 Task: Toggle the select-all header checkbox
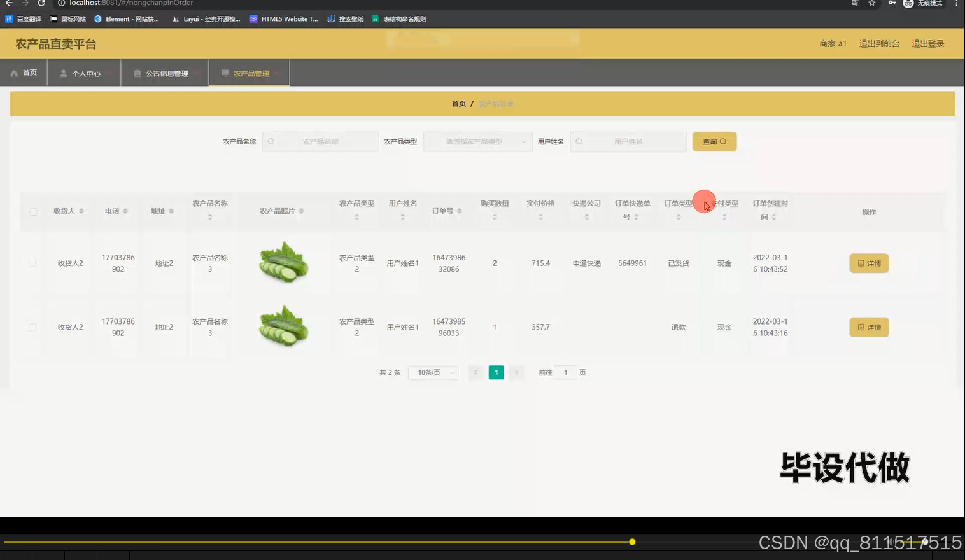33,212
